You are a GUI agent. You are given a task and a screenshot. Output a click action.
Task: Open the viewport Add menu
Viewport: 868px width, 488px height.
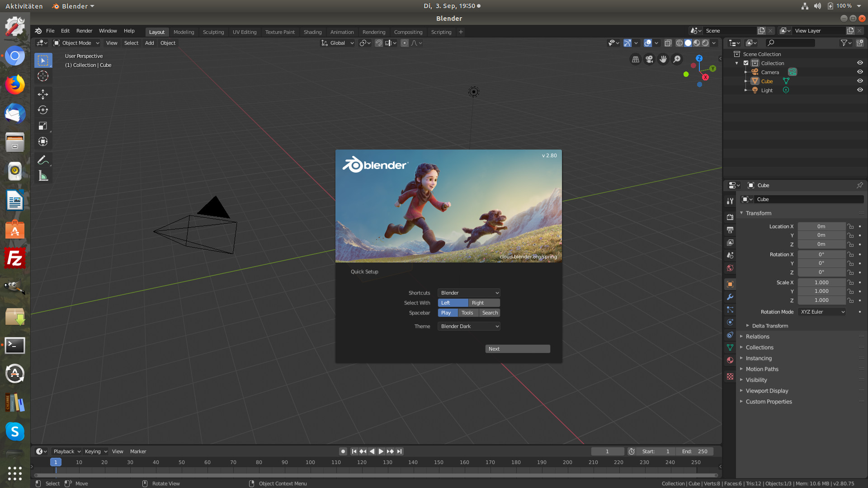pos(149,43)
